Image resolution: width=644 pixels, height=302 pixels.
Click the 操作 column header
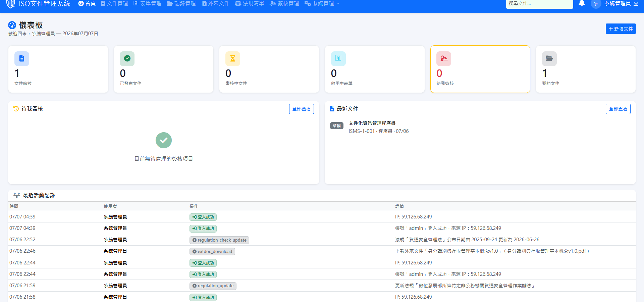[x=194, y=206]
